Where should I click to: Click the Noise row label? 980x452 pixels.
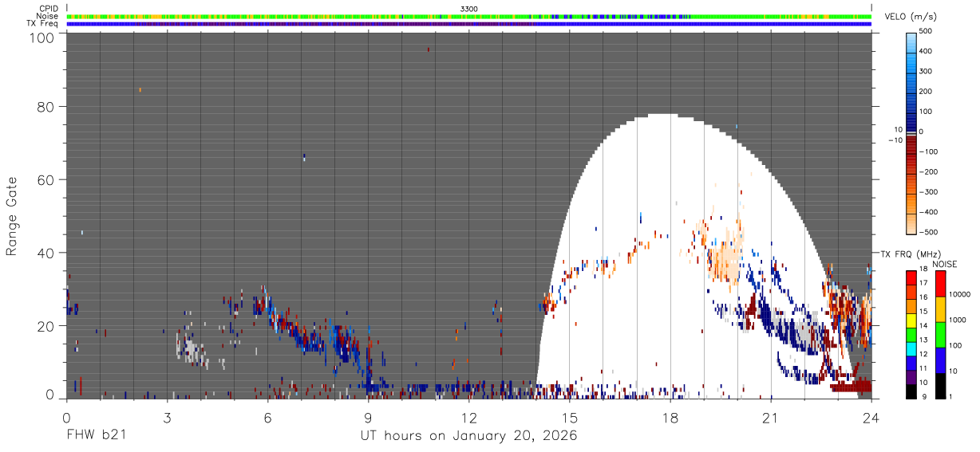click(x=49, y=16)
